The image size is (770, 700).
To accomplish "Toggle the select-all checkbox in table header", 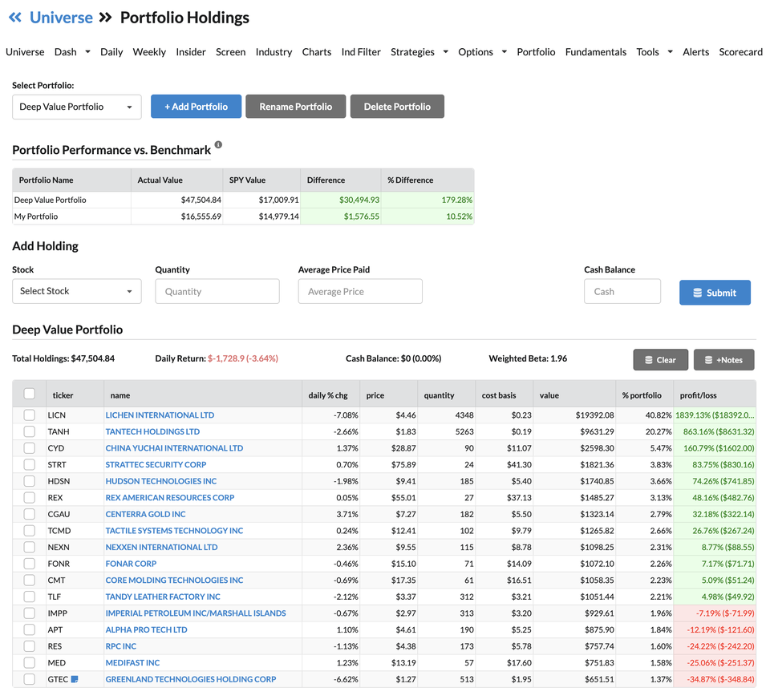I will 30,394.
